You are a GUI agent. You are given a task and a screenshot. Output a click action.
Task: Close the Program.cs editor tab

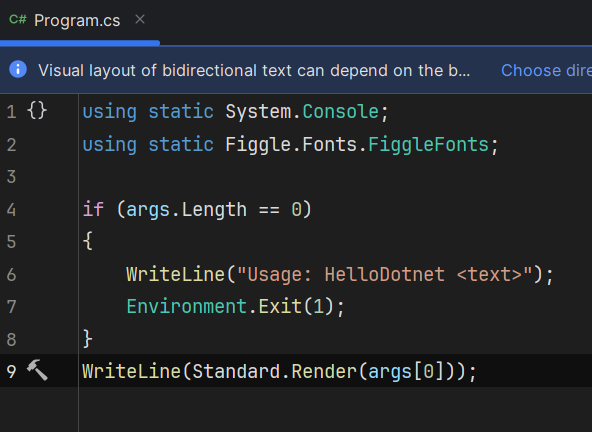(140, 19)
